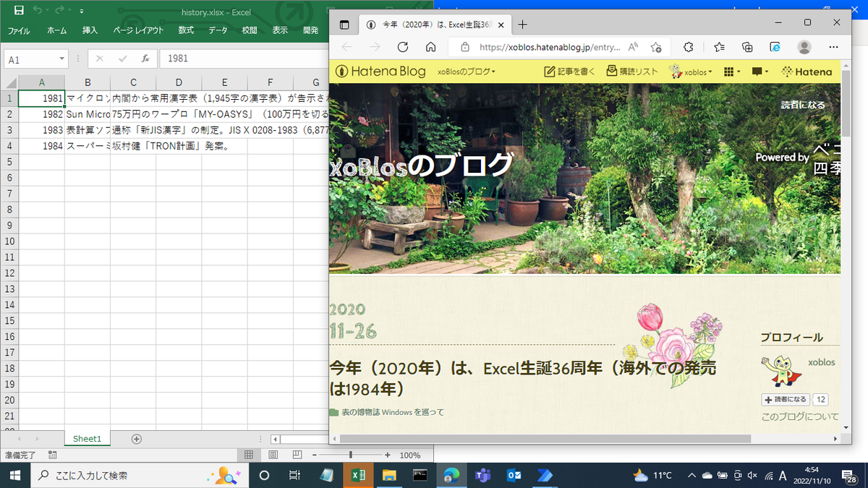The width and height of the screenshot is (868, 488).
Task: Click the Refresh icon in Edge
Action: pos(403,47)
